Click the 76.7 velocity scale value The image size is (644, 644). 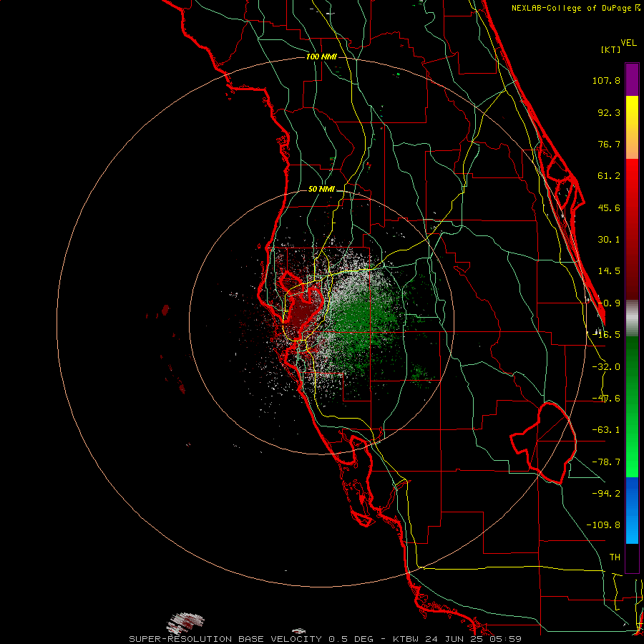[609, 144]
